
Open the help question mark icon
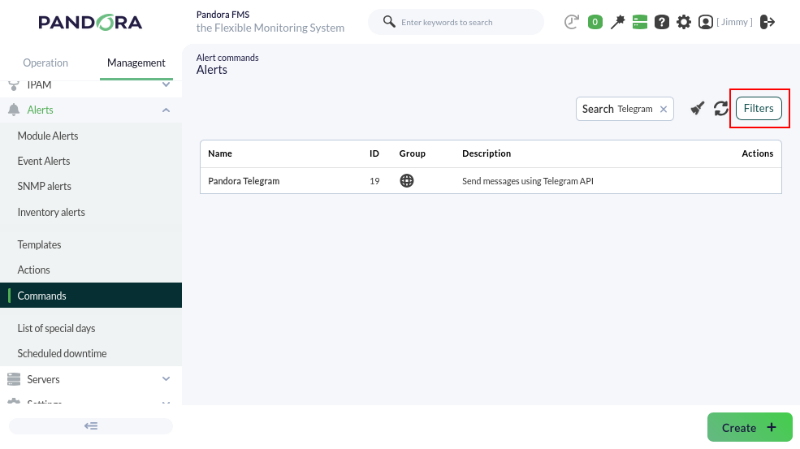tap(662, 22)
